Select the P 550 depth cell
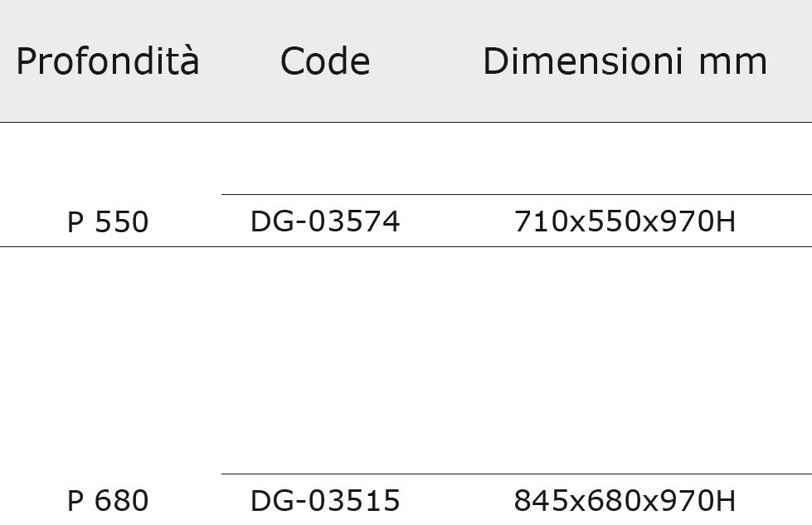The width and height of the screenshot is (812, 525). (108, 221)
